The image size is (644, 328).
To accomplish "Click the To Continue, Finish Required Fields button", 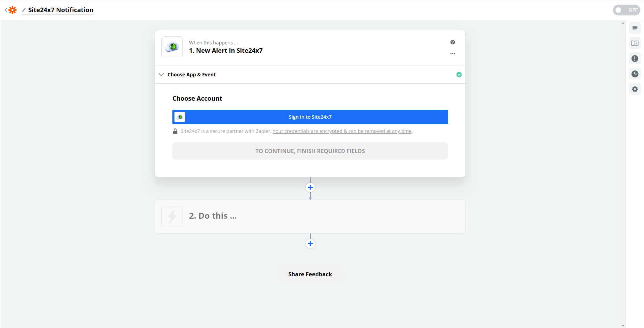I will [310, 151].
